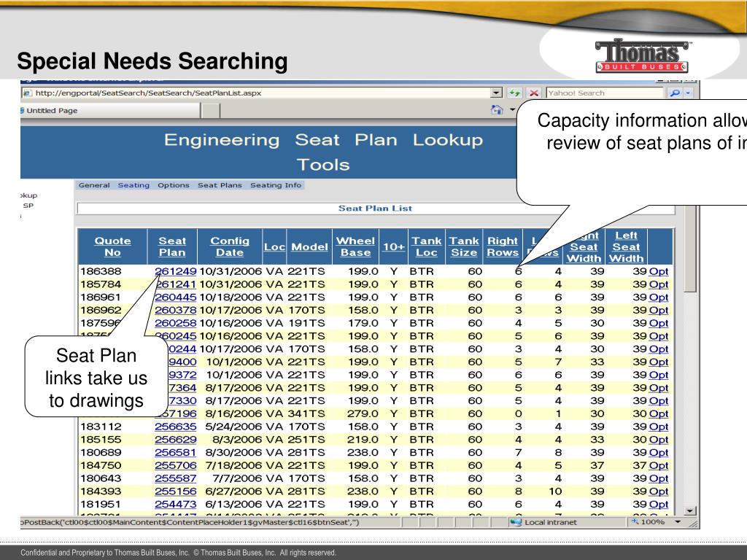The width and height of the screenshot is (747, 560).
Task: Click Opt link for quote 183112
Action: click(x=659, y=427)
